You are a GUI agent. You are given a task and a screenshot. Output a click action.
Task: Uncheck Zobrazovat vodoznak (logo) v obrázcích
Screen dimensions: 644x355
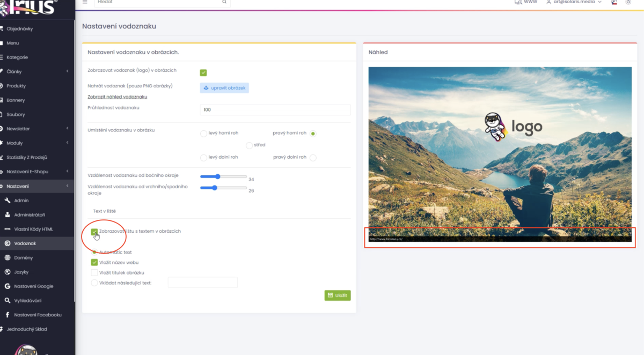(x=203, y=72)
